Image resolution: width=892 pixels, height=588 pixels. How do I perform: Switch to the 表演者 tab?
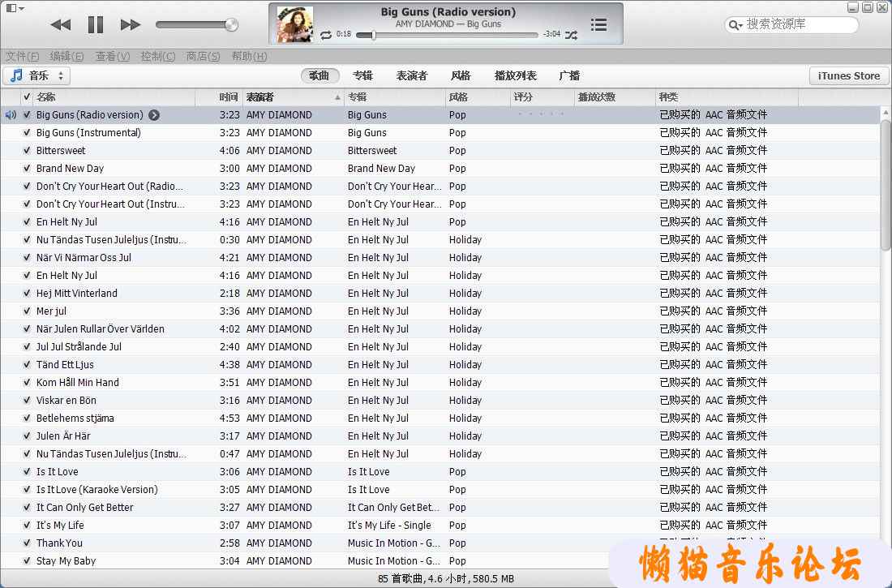pos(411,75)
